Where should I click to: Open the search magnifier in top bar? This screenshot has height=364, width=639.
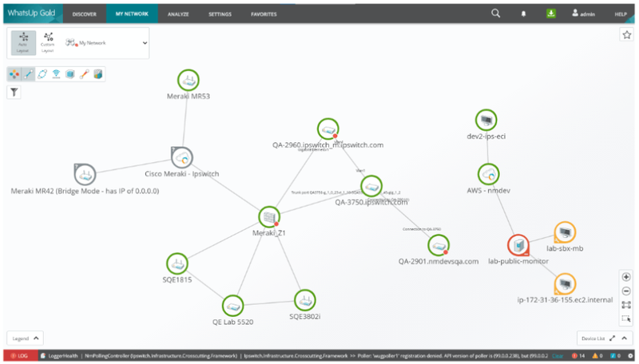(495, 14)
